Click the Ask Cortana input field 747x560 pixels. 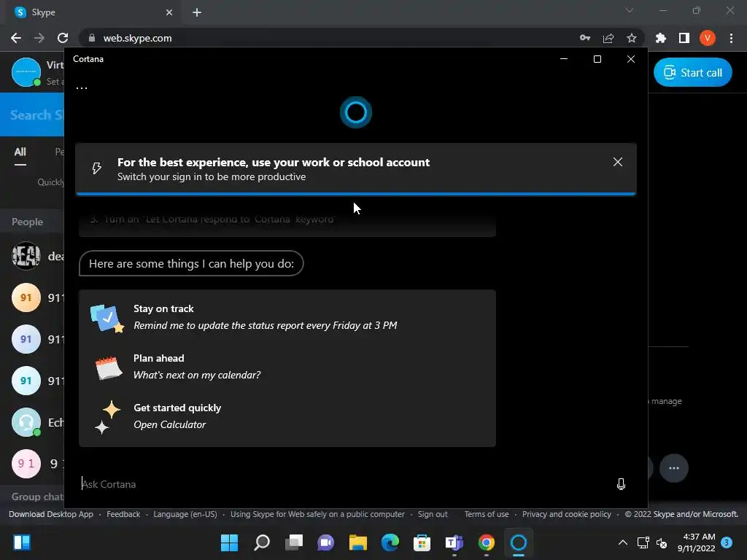click(343, 484)
